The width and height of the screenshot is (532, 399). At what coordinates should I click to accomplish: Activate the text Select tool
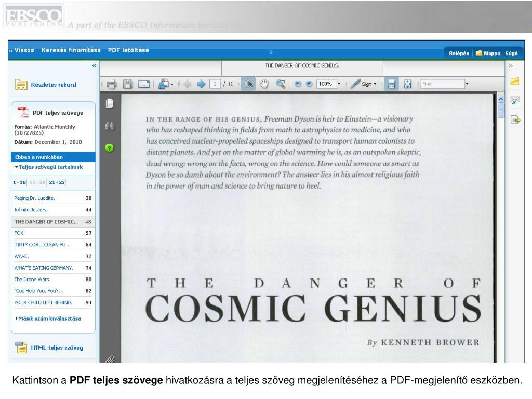(248, 84)
